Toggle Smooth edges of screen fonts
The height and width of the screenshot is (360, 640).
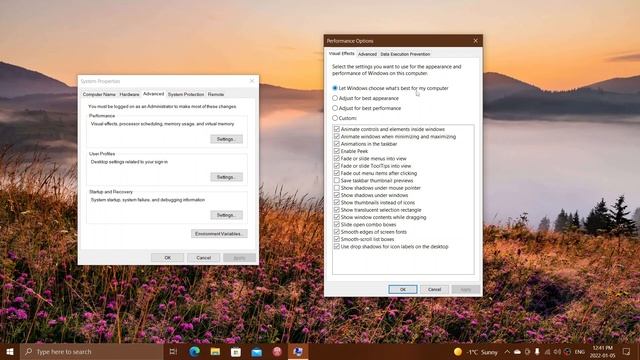click(337, 232)
